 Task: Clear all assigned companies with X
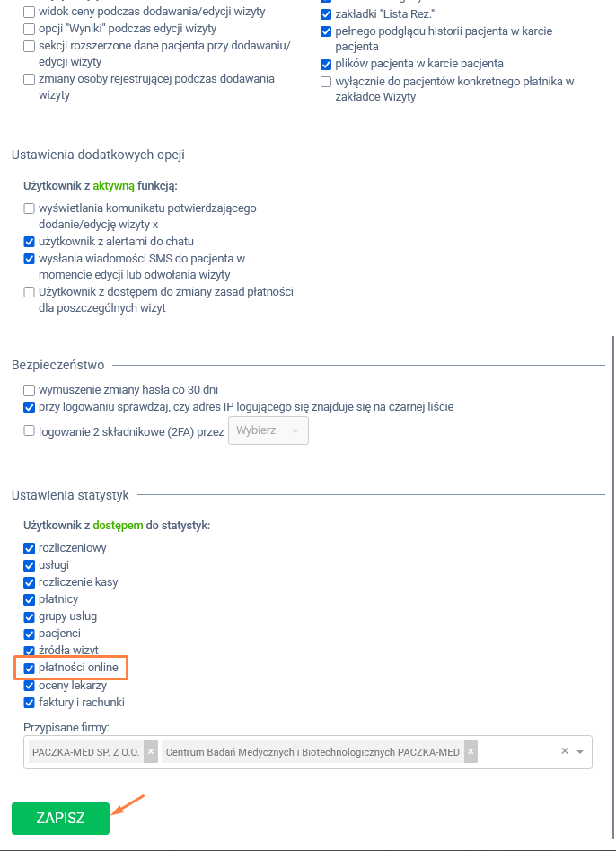pos(564,751)
